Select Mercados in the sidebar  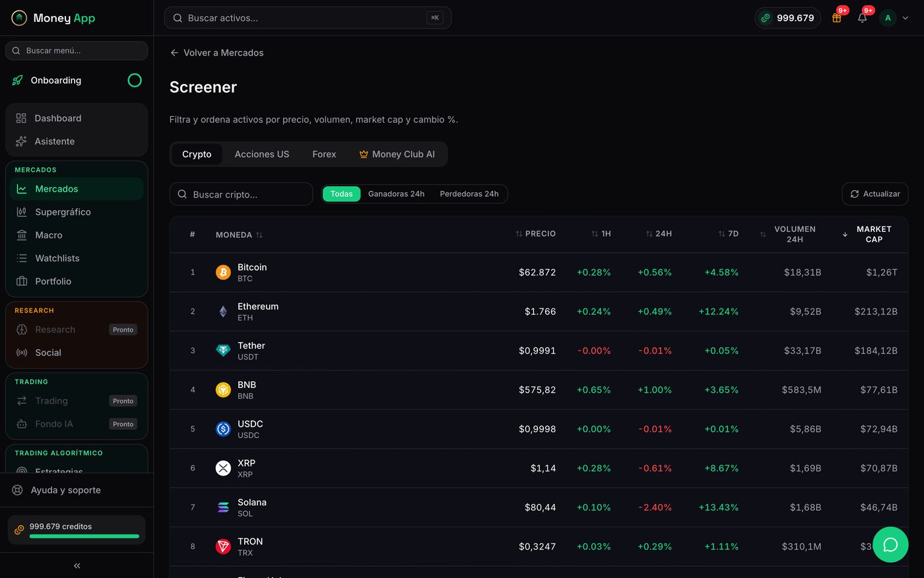click(x=77, y=189)
